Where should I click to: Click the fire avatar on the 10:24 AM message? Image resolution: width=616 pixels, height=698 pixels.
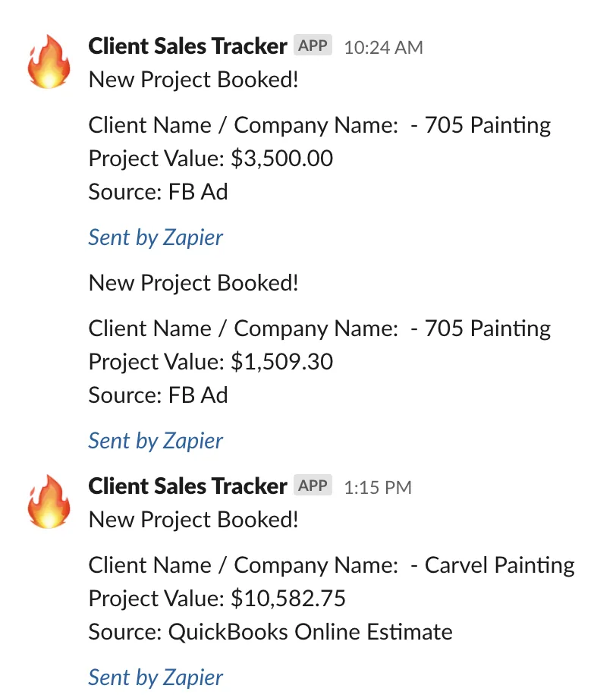(49, 61)
